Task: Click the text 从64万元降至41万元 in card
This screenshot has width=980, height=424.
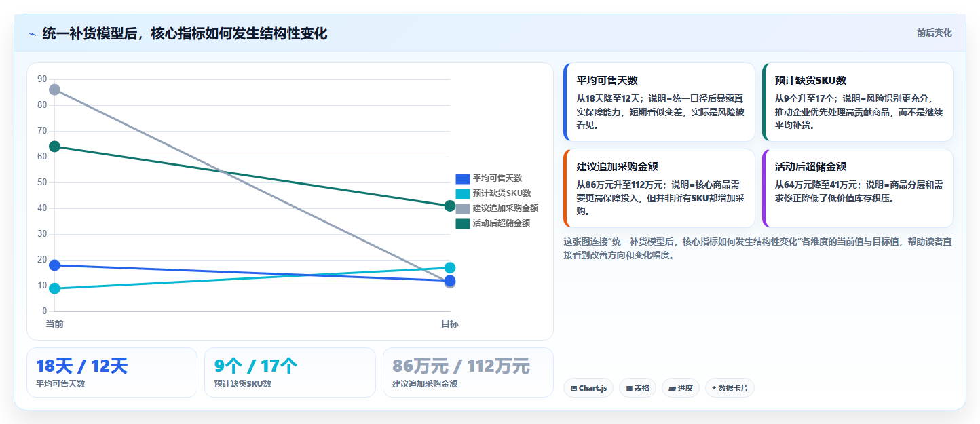Action: tap(816, 185)
